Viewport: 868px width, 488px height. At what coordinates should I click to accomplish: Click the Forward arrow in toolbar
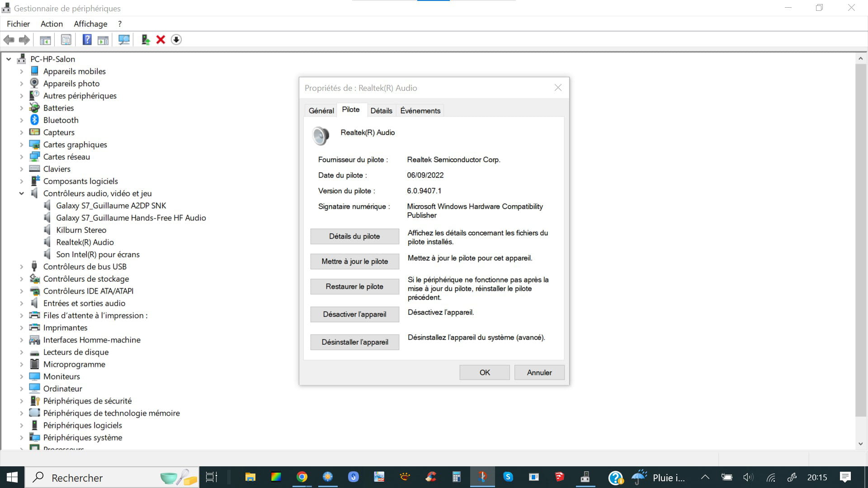(24, 40)
